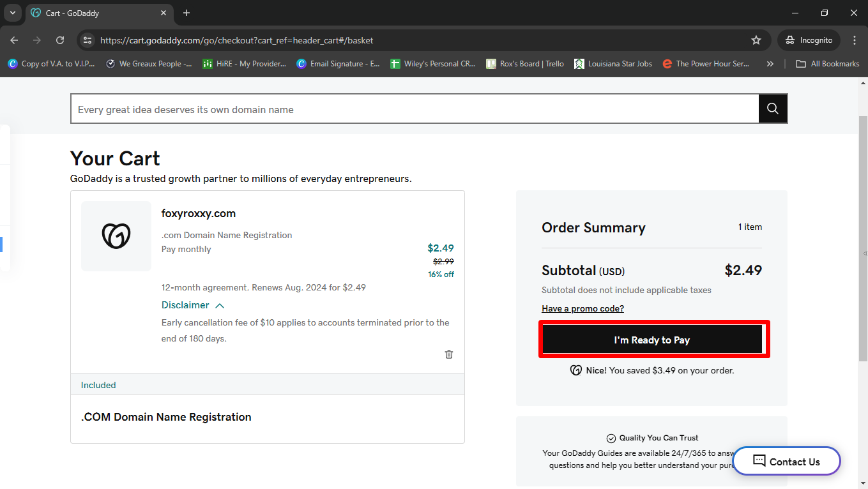Screen dimensions: 868x489
Task: Open a new browser tab
Action: tap(187, 13)
